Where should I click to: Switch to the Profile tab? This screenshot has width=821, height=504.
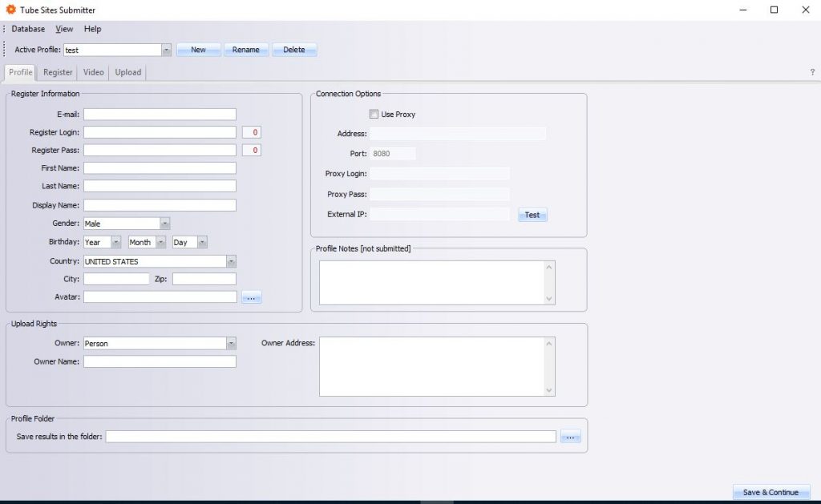20,72
